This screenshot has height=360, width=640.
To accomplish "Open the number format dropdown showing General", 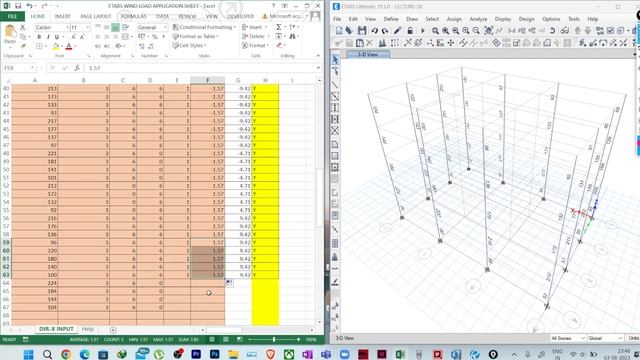I will pos(165,27).
